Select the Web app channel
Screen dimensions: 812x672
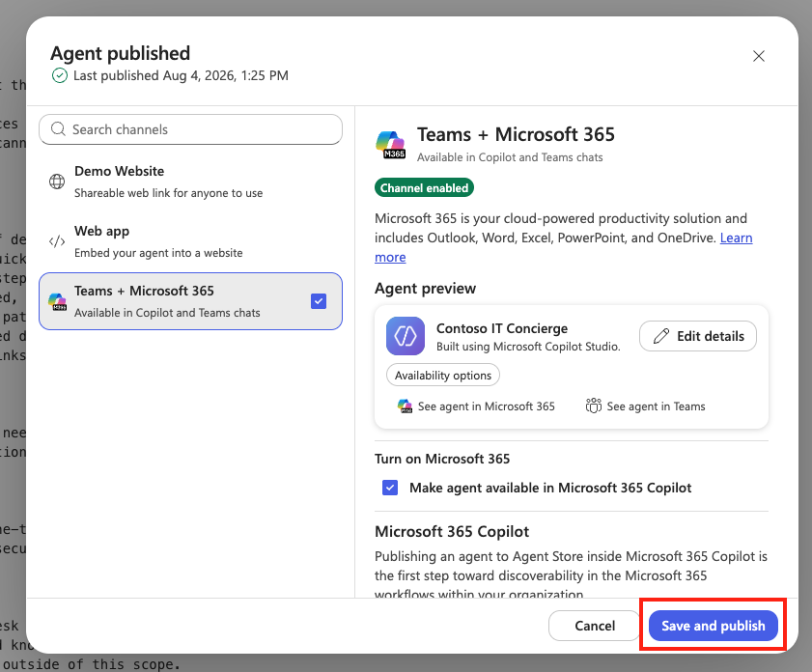tap(190, 241)
